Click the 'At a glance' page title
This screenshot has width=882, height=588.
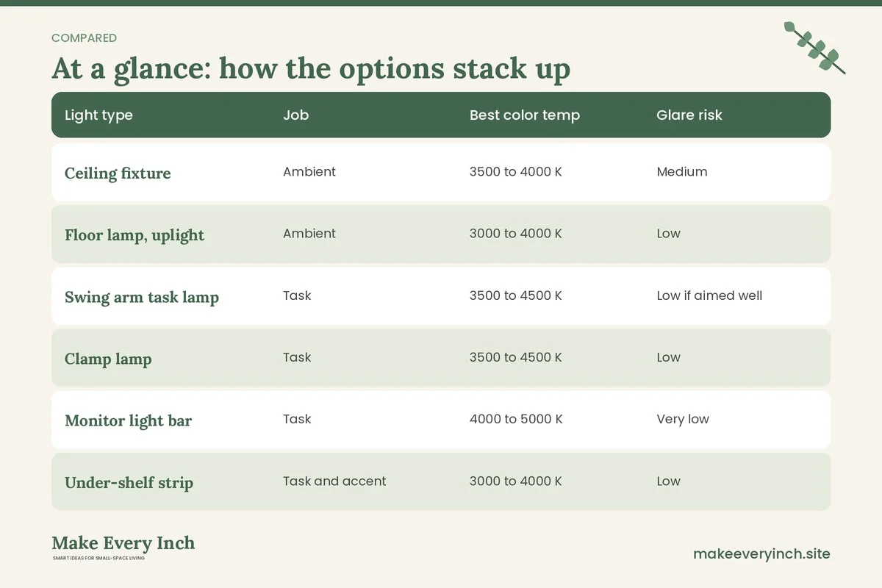(x=311, y=68)
